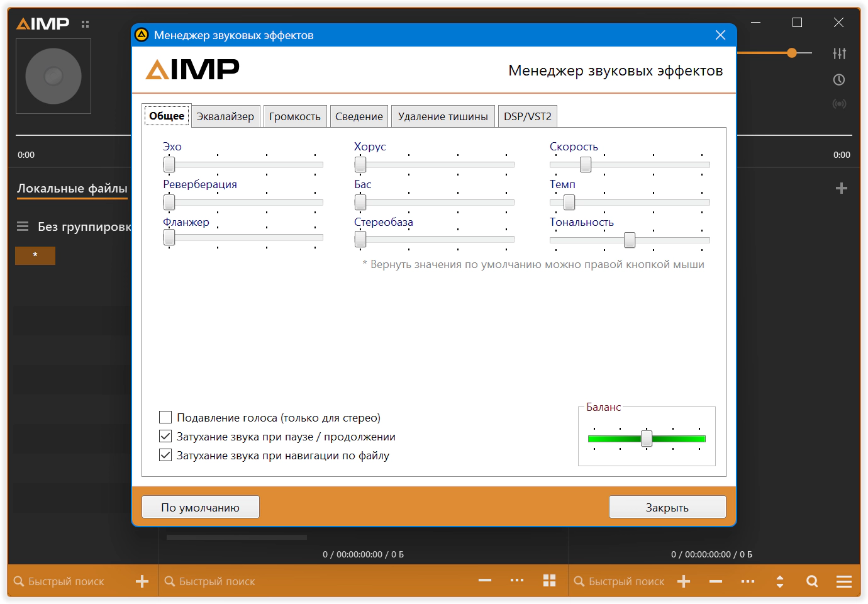This screenshot has width=868, height=604.
Task: Open three-dots menu in middle bottom toolbar
Action: pos(517,580)
